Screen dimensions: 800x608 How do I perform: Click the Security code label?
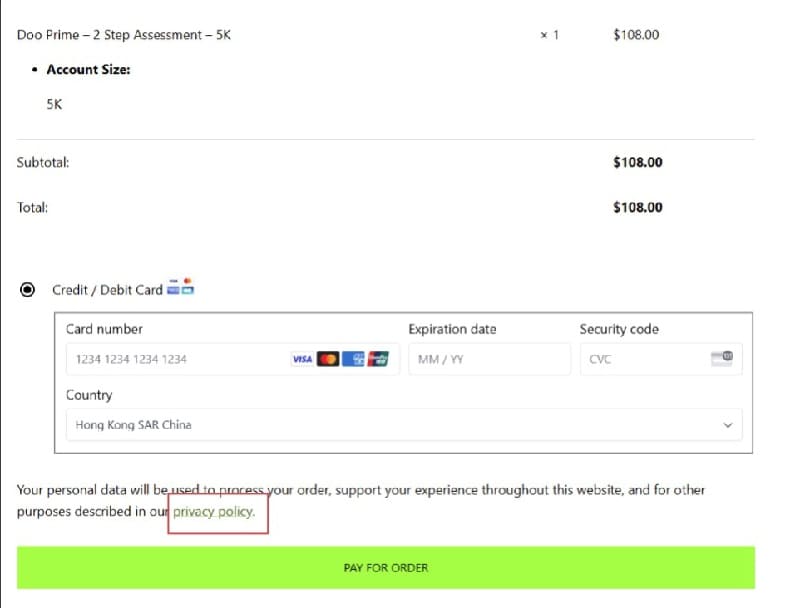click(619, 330)
